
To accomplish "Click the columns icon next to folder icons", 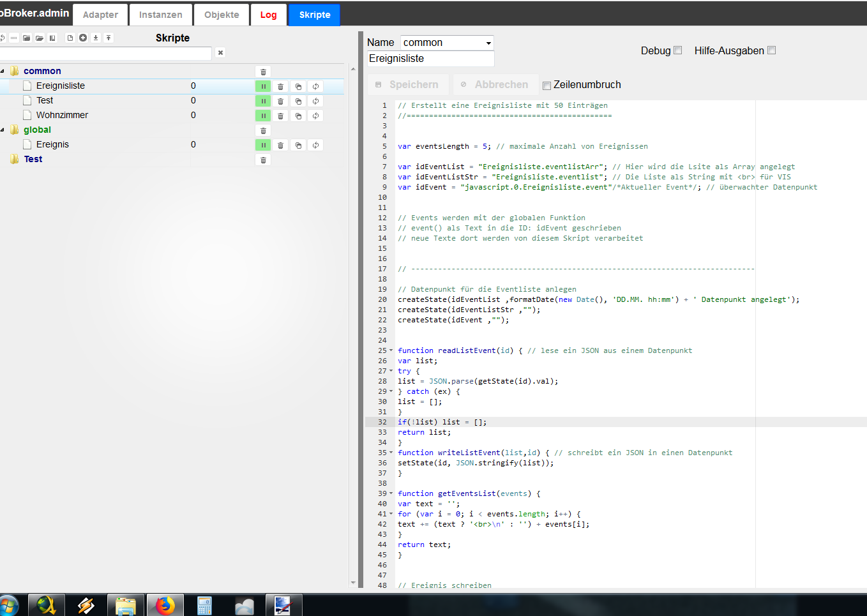I will 52,38.
